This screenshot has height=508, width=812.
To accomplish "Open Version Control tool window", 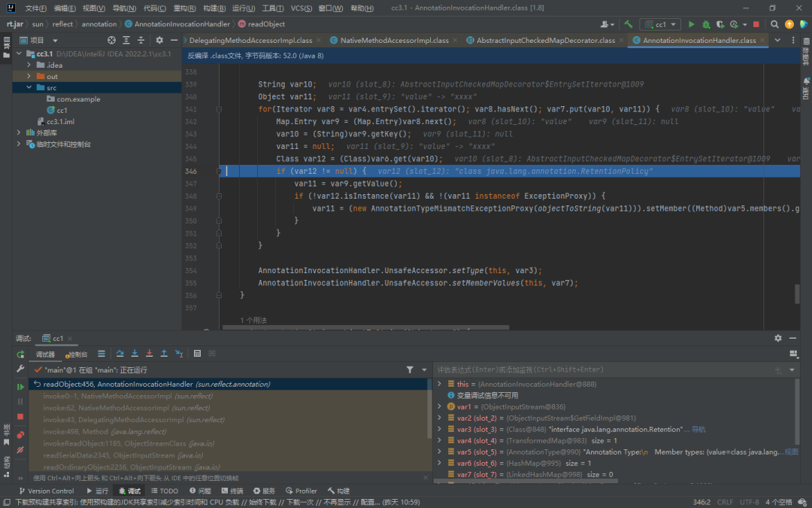I will click(46, 491).
